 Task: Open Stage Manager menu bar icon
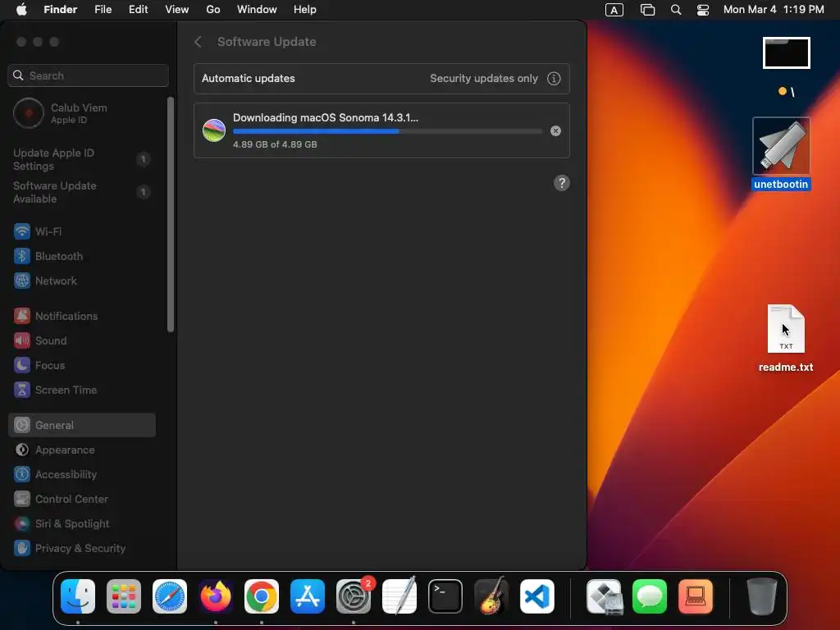pos(648,10)
